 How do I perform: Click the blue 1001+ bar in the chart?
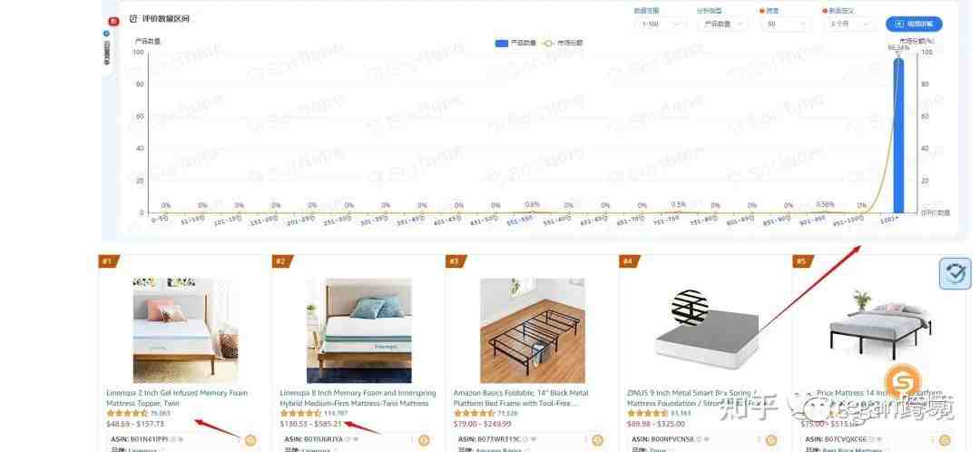898,135
